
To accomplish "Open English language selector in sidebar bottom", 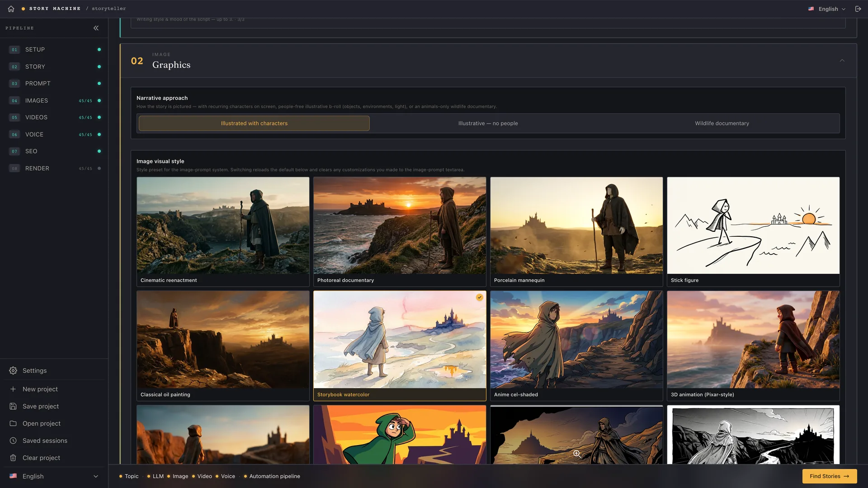I will pos(54,476).
